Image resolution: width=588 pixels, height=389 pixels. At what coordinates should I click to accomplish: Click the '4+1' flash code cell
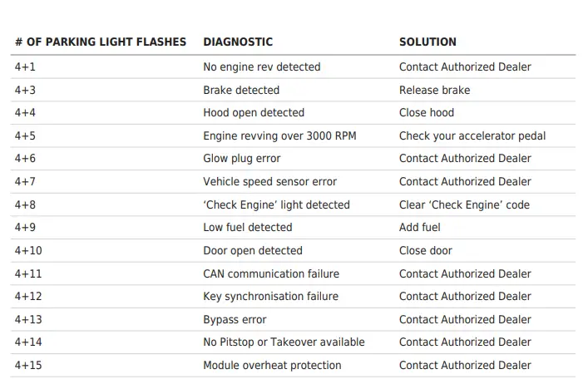click(x=25, y=66)
